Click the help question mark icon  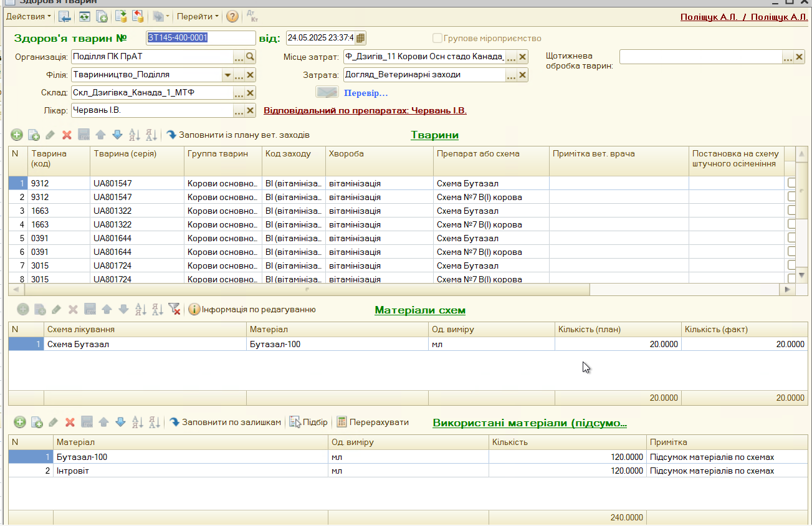[232, 17]
